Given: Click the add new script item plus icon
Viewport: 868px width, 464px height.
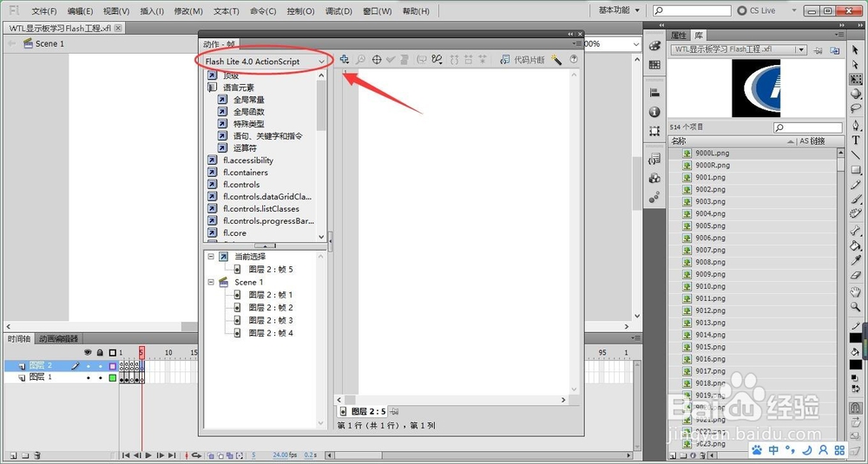Looking at the screenshot, I should point(345,59).
